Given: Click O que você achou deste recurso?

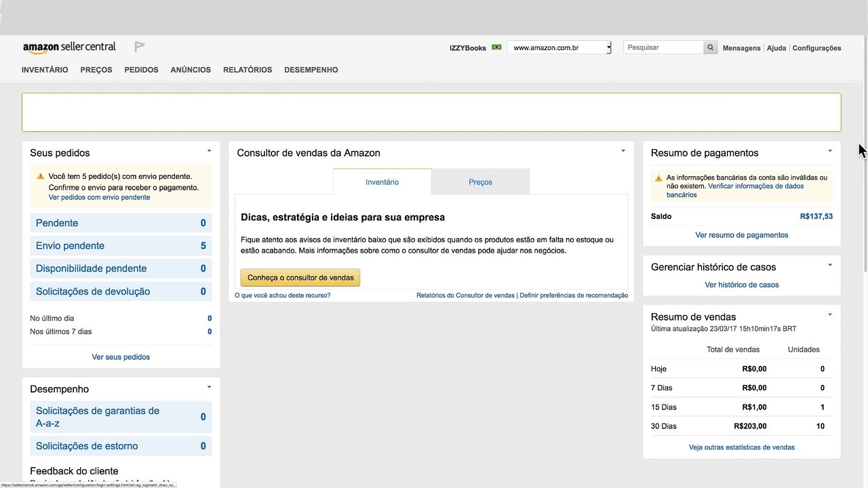Looking at the screenshot, I should click(x=283, y=296).
